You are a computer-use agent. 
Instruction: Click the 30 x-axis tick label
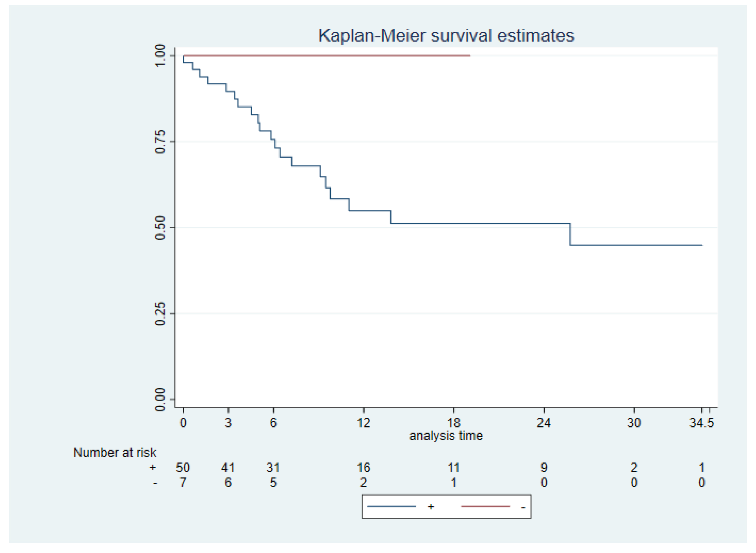pos(634,423)
